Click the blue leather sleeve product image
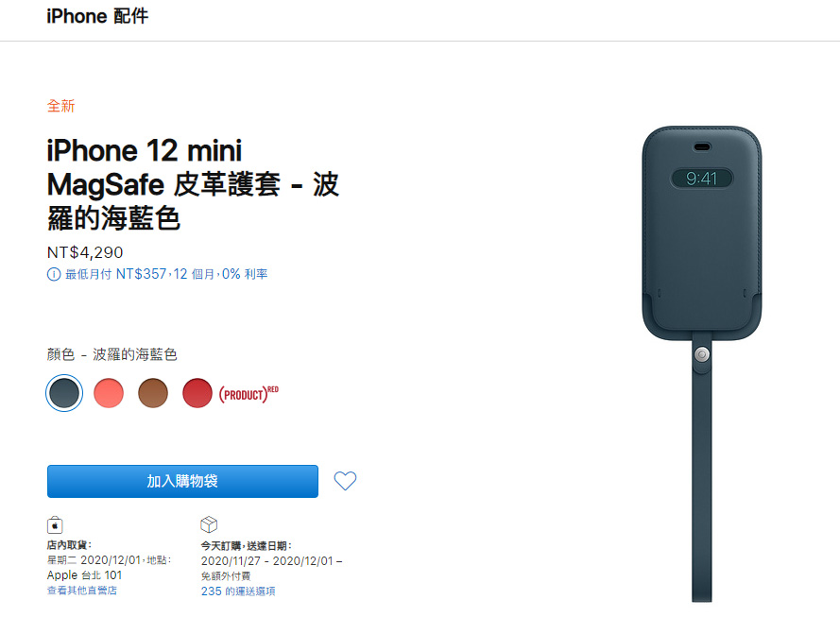840x617 pixels. click(702, 364)
